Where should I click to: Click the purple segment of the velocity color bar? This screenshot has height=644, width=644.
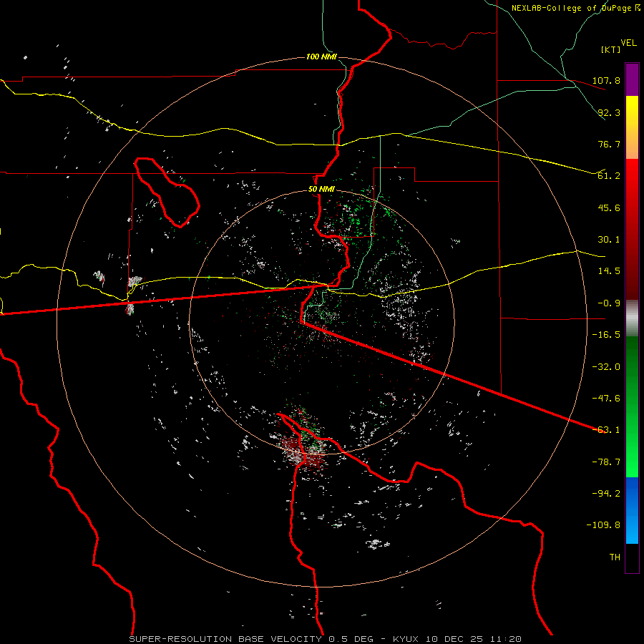pos(632,79)
